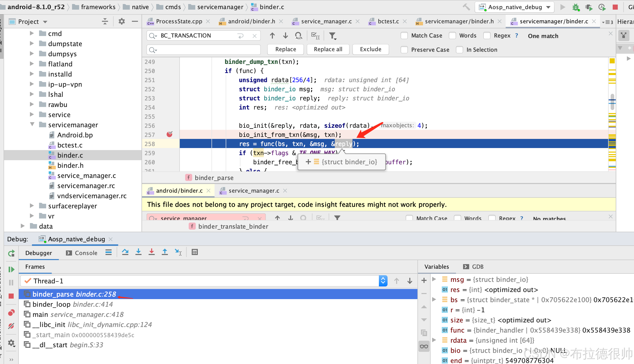Image resolution: width=634 pixels, height=364 pixels.
Task: Open the Thread-1 frames dropdown
Action: pyautogui.click(x=383, y=281)
